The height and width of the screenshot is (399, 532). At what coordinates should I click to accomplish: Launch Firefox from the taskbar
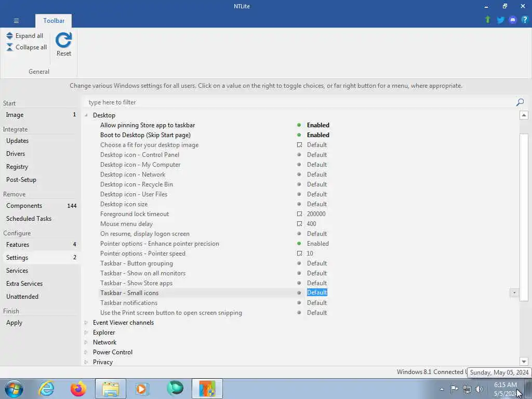coord(78,389)
